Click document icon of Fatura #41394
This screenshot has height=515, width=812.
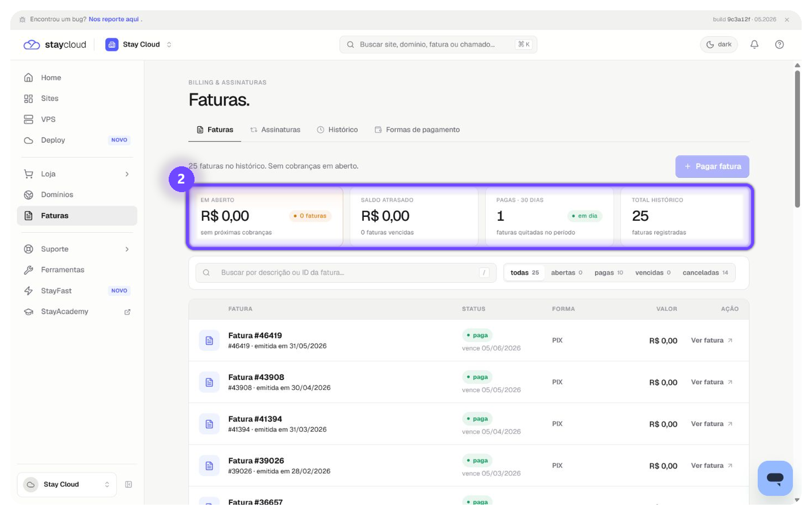[209, 424]
